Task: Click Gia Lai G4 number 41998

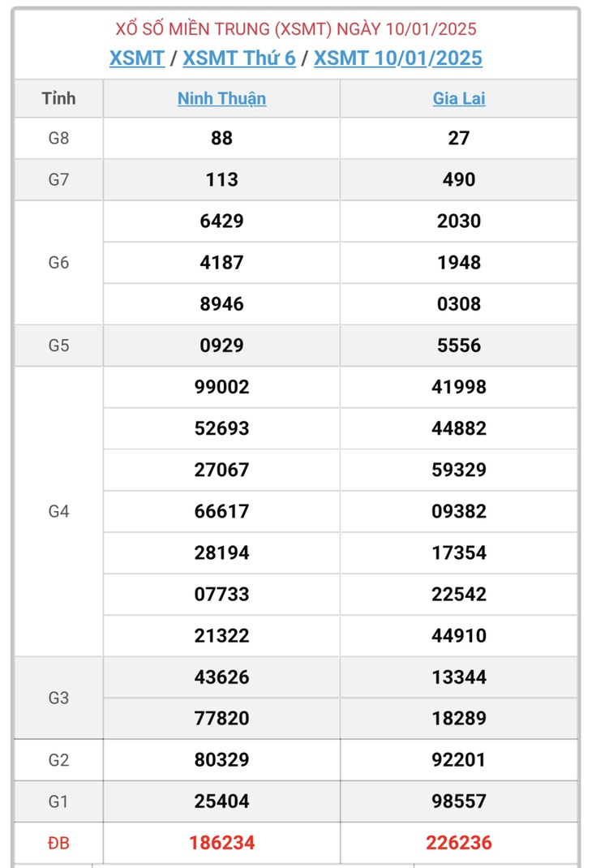Action: click(459, 387)
